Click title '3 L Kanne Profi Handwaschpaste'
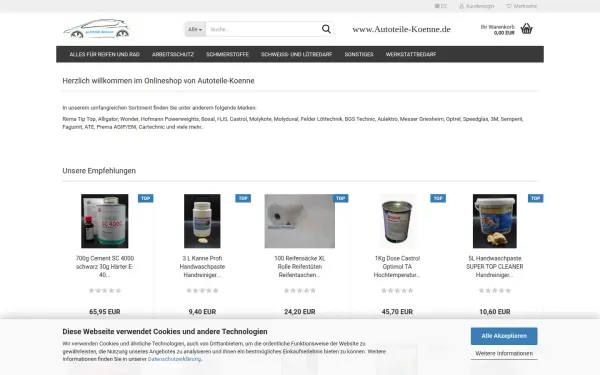This screenshot has height=375, width=600. click(x=202, y=267)
